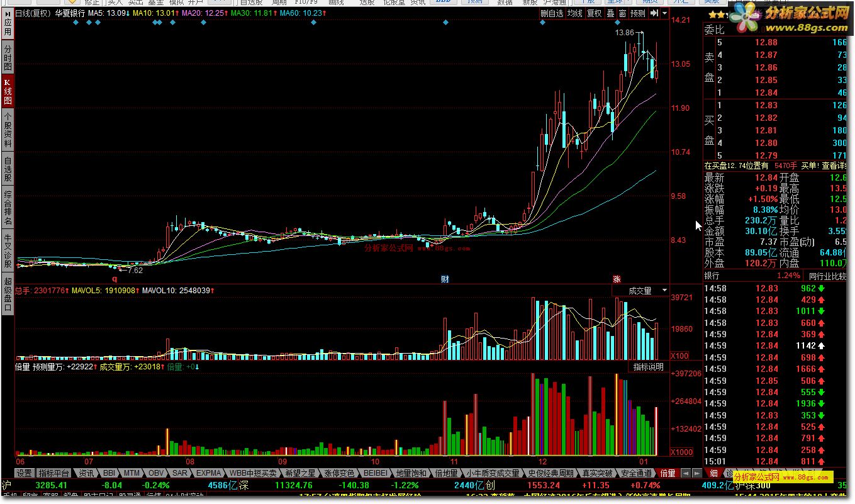Select 涨停变色 indicator tab
The height and width of the screenshot is (504, 855).
pos(339,473)
